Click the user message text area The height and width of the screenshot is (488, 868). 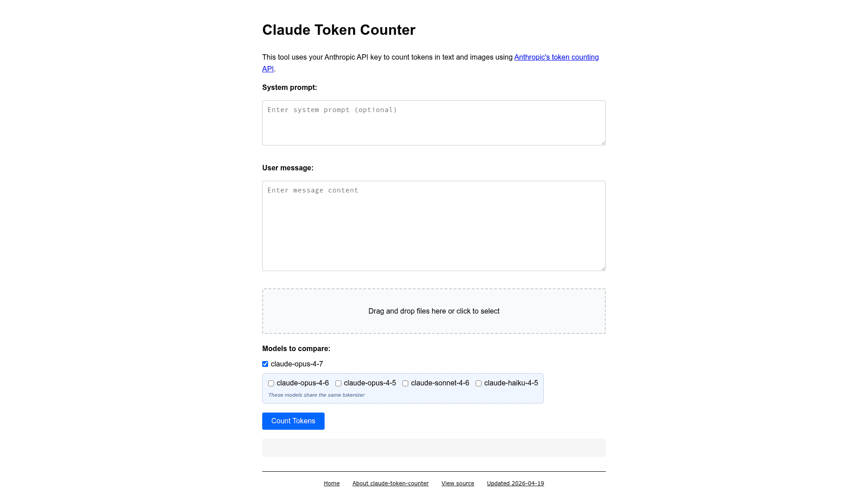[x=434, y=226]
